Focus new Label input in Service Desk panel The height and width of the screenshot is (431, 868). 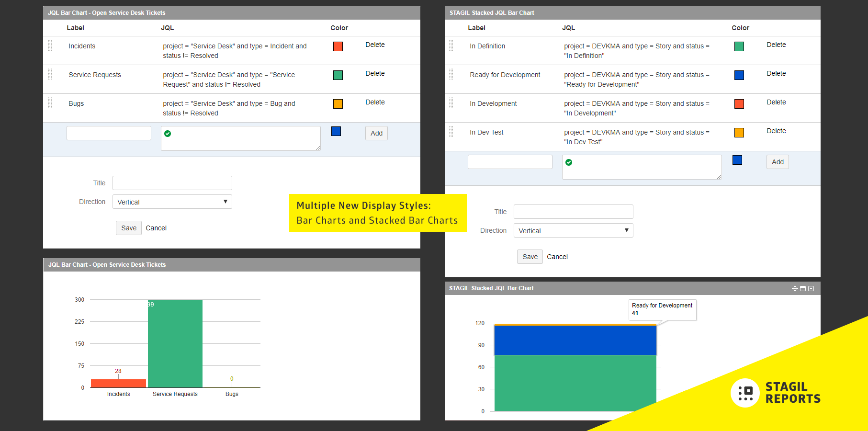109,133
